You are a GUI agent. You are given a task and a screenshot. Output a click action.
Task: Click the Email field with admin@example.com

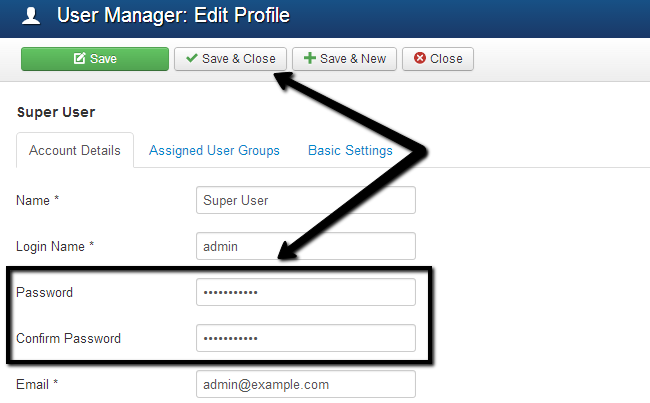pyautogui.click(x=305, y=384)
